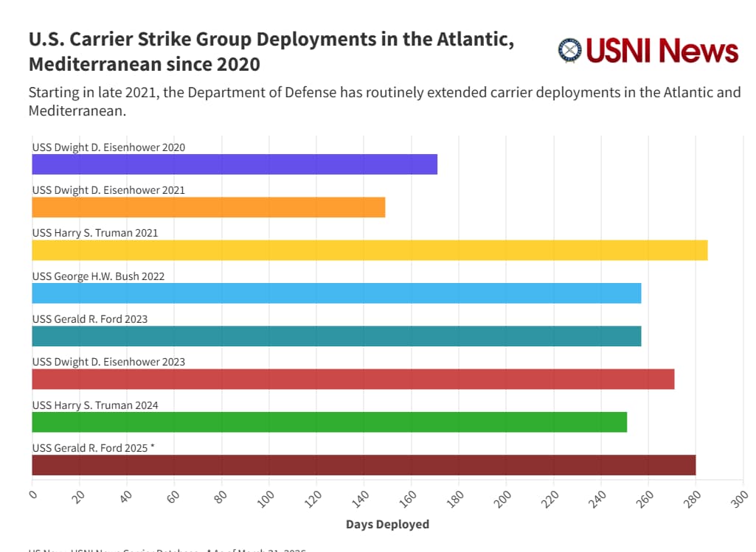The height and width of the screenshot is (552, 756).
Task: Click the 160 tick label on the axis
Action: coord(409,499)
